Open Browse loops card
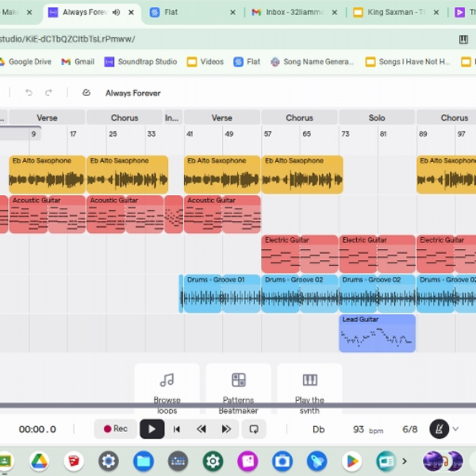Viewport: 476px width, 476px height. click(x=167, y=389)
